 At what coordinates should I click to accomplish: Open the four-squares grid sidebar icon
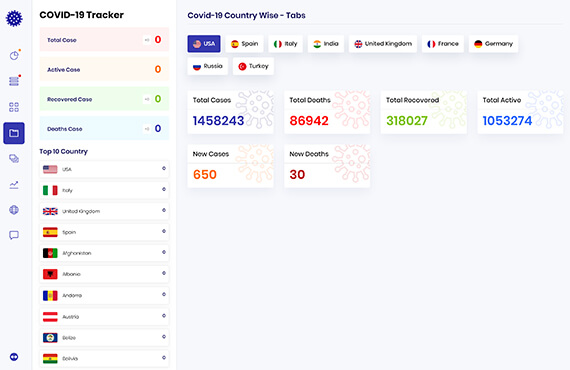tap(14, 107)
